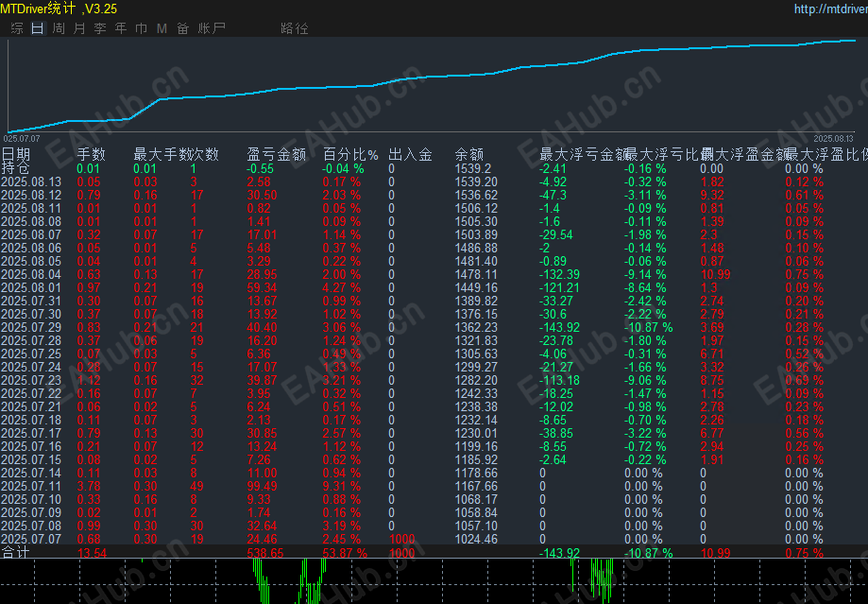
Task: Click the blue equity curve chart
Action: click(x=432, y=83)
